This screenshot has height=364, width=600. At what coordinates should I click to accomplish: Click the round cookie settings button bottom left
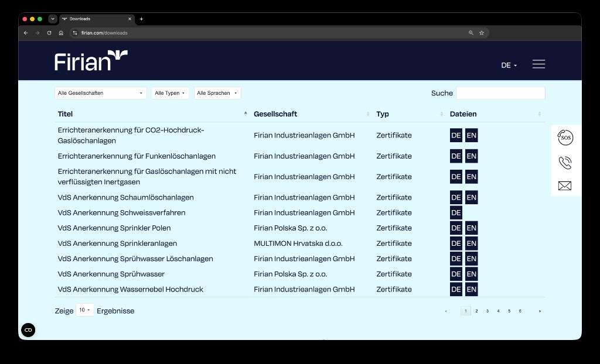point(28,330)
